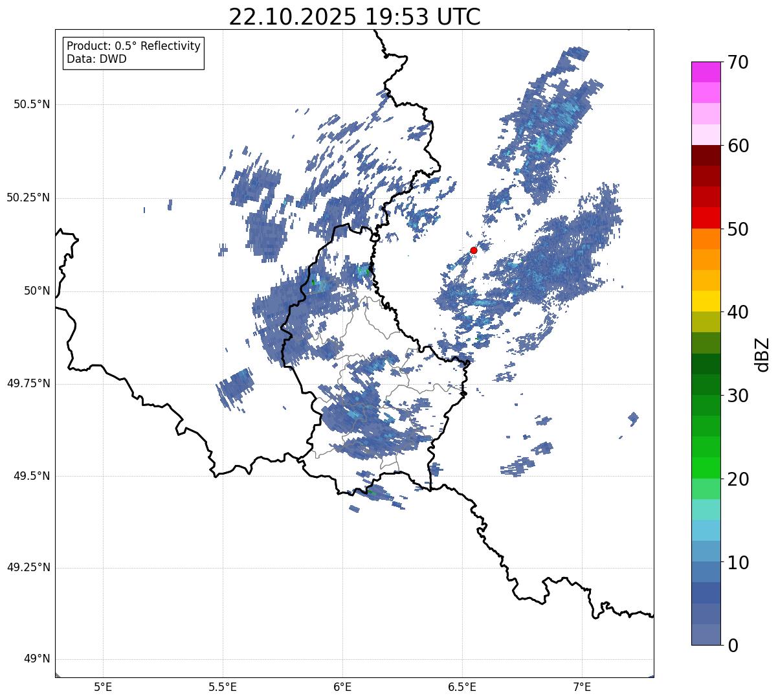Click the "Product: 0.5° Reflectivity" label
This screenshot has height=700, width=778.
click(x=134, y=47)
